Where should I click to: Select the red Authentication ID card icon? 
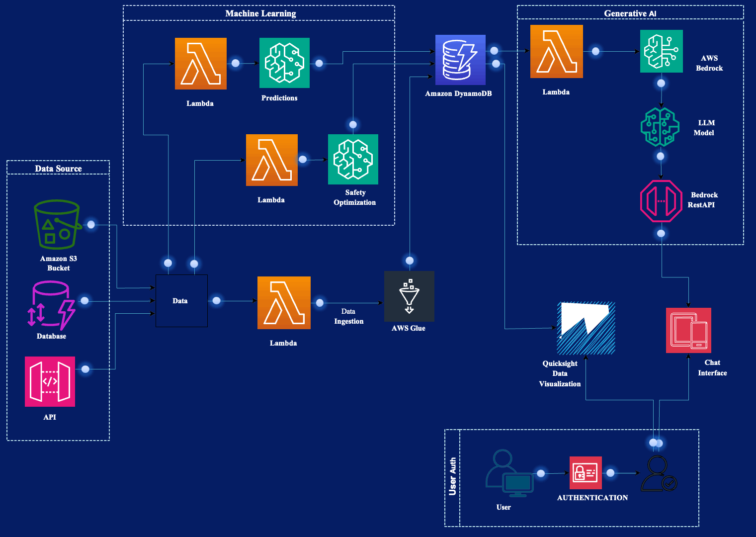pos(586,473)
